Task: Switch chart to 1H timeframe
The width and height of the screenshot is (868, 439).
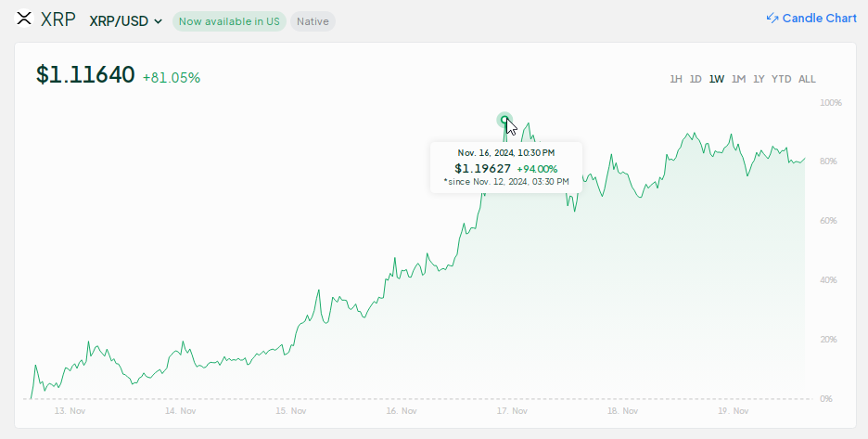Action: 675,79
